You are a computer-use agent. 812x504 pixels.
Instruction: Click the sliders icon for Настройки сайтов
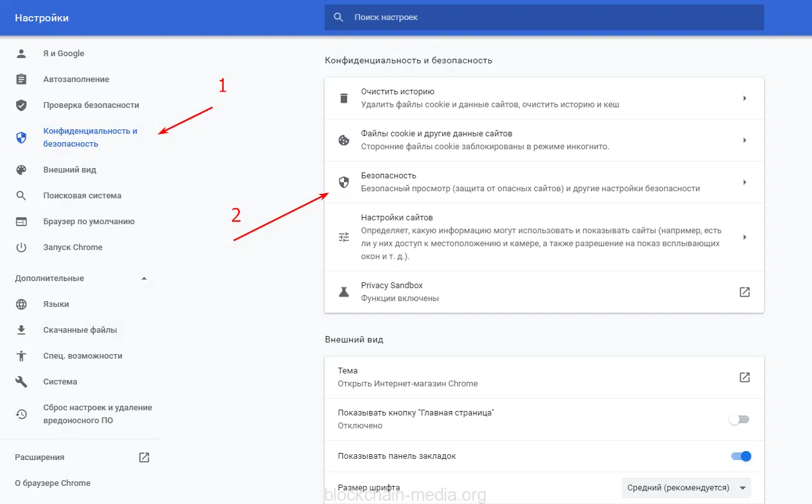[x=344, y=237]
